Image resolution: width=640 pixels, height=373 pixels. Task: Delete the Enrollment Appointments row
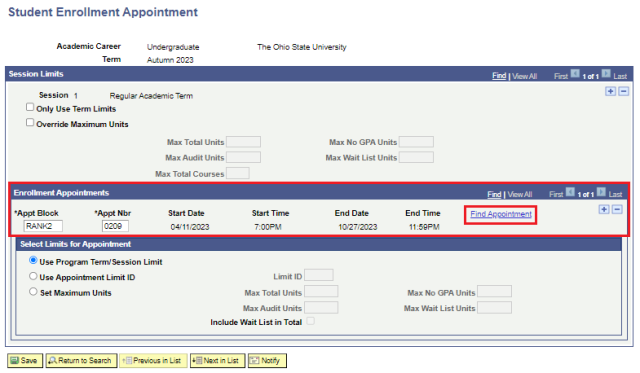click(617, 209)
